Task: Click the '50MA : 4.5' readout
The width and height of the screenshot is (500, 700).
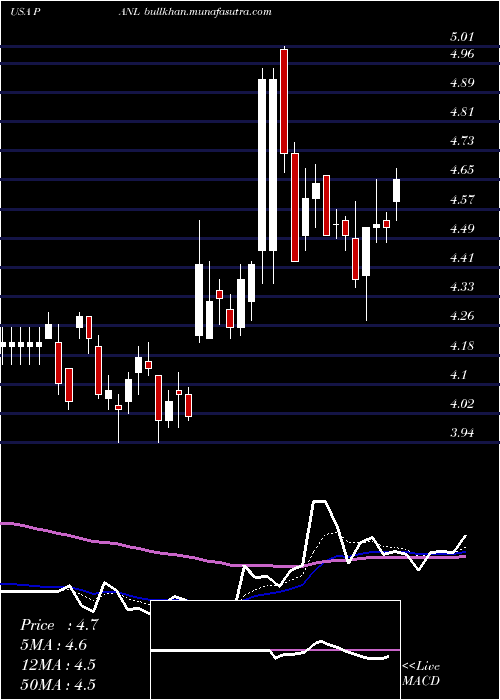Action: [58, 684]
